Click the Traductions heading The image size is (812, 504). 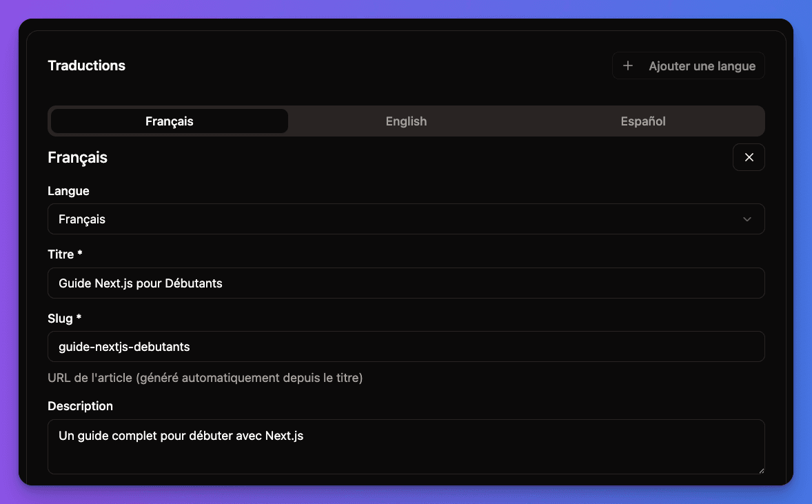click(86, 65)
